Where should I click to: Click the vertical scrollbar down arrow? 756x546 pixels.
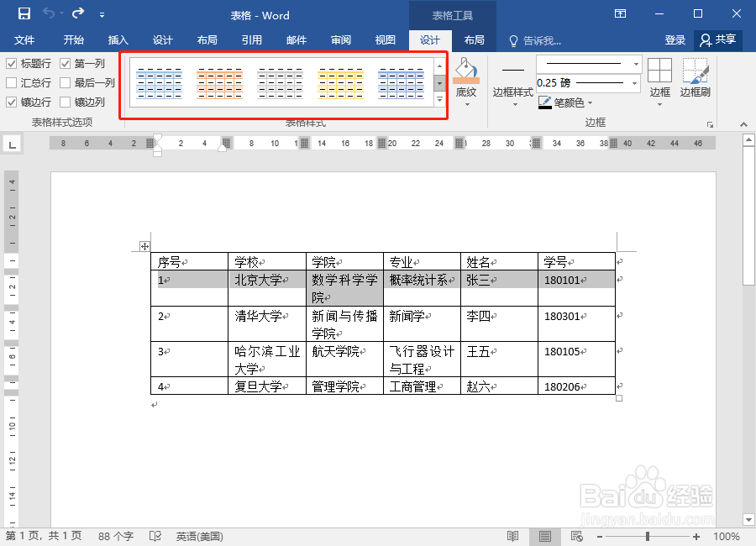[748, 520]
